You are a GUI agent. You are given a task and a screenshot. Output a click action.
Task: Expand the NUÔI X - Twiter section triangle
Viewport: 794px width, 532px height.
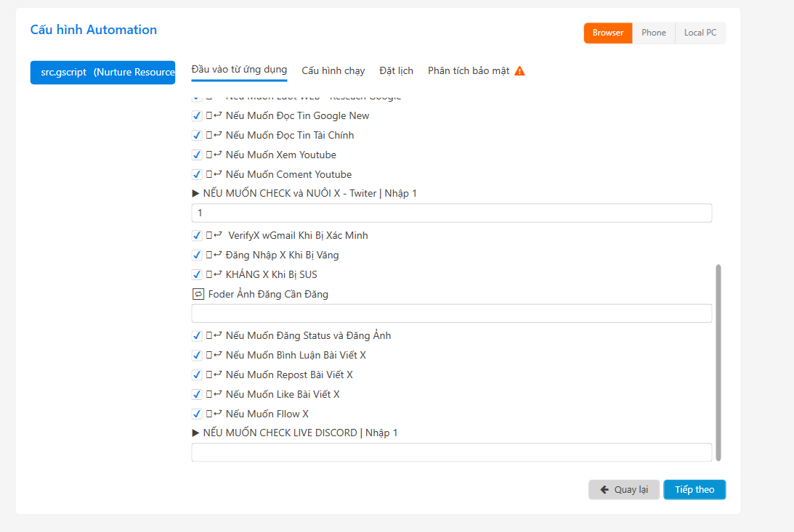(195, 194)
